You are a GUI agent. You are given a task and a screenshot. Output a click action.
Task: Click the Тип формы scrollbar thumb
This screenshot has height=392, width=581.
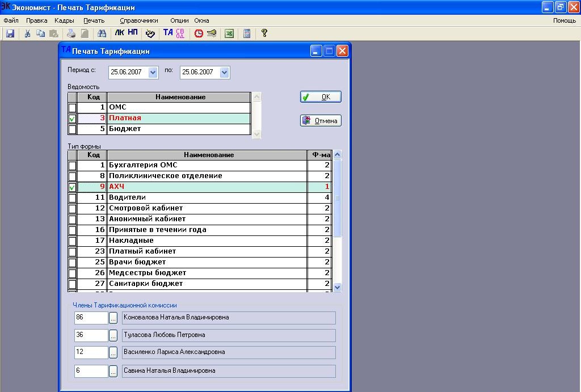[x=337, y=198]
